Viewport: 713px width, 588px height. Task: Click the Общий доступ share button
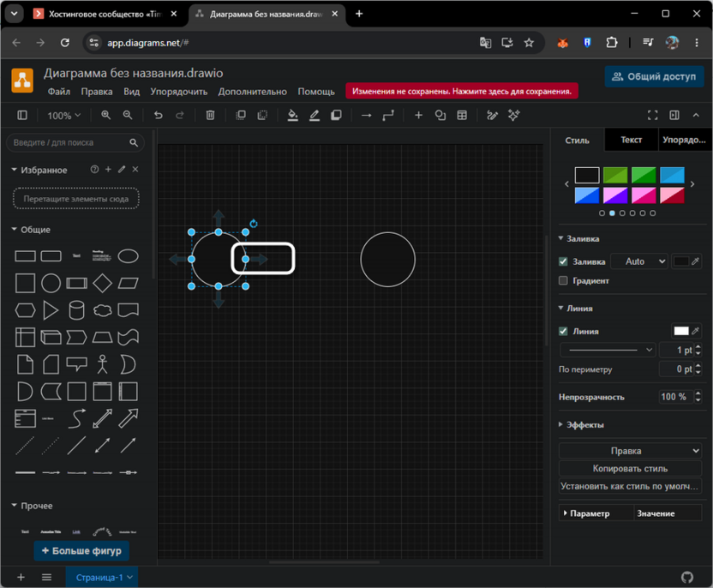(654, 76)
